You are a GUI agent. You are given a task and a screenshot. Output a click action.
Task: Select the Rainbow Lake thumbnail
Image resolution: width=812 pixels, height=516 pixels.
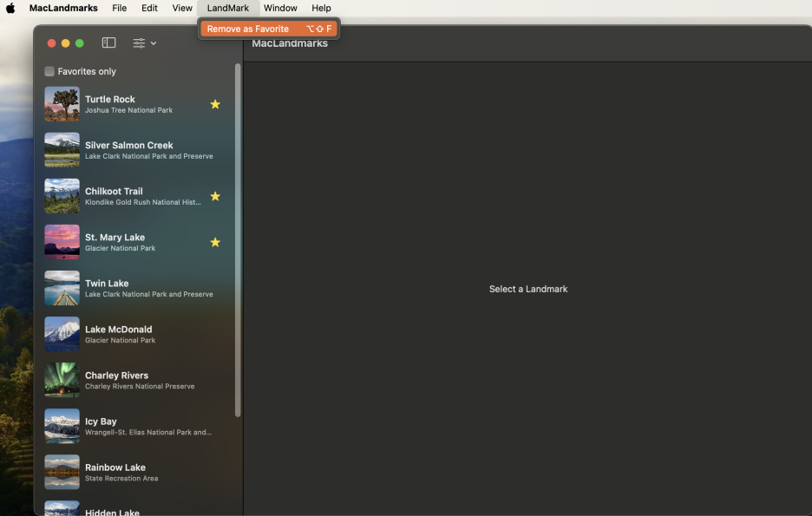62,472
